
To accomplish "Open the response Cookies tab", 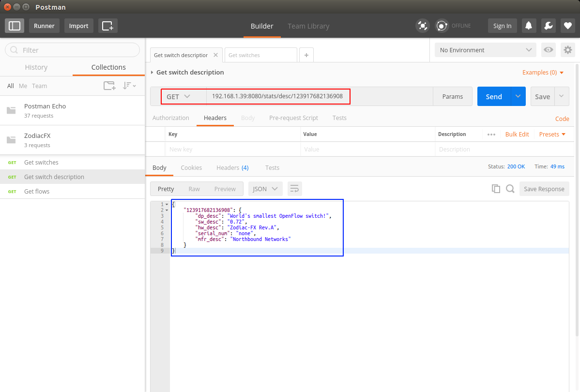I will (191, 167).
